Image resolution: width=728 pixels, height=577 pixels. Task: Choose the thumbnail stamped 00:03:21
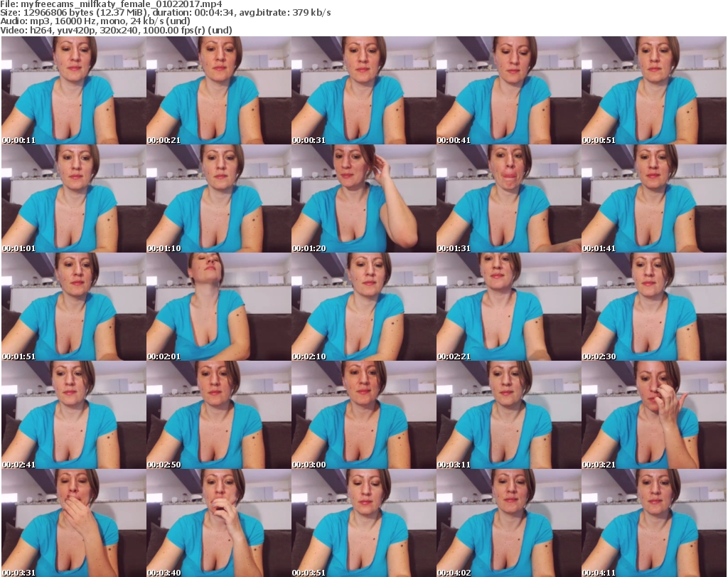[x=654, y=415]
